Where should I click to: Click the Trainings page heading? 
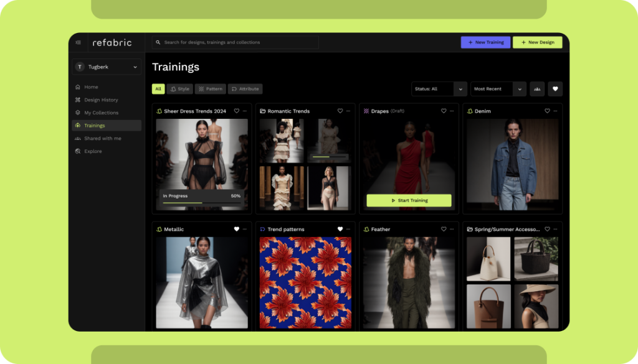[176, 67]
